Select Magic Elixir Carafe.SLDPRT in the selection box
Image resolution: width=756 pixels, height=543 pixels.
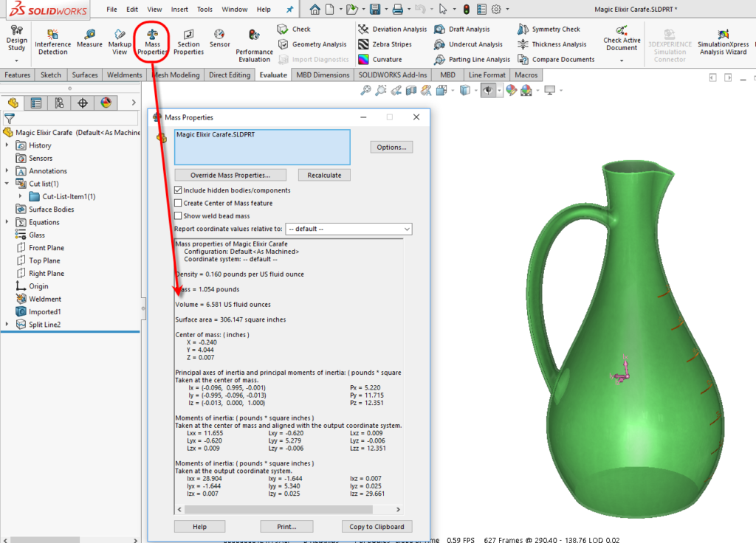pyautogui.click(x=216, y=135)
